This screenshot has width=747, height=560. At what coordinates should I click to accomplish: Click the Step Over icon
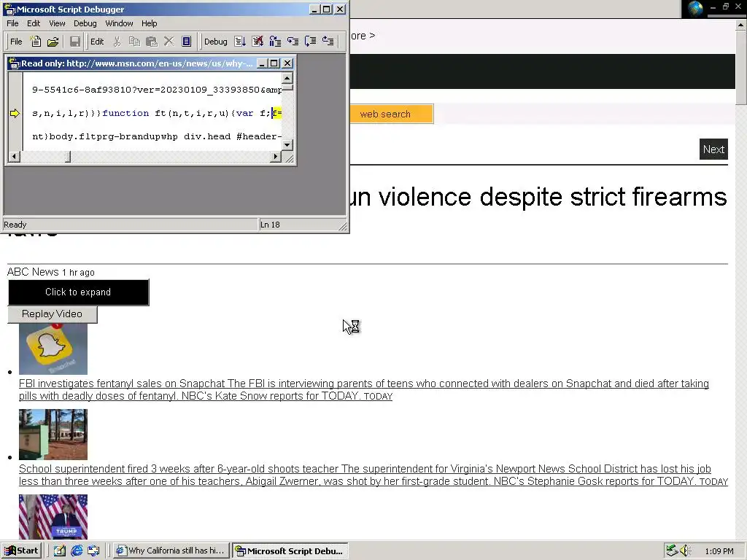[x=310, y=42]
